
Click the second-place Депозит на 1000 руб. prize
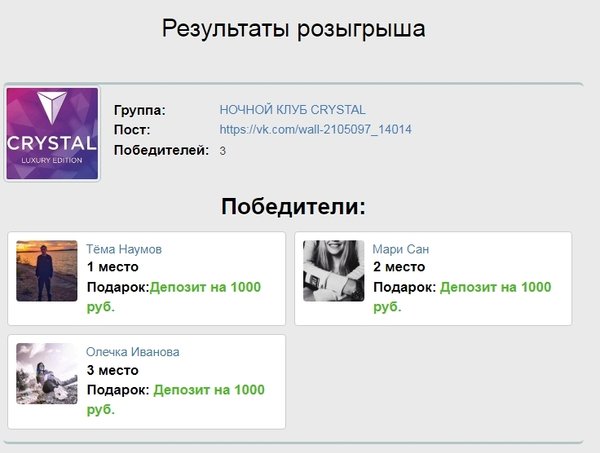click(462, 297)
